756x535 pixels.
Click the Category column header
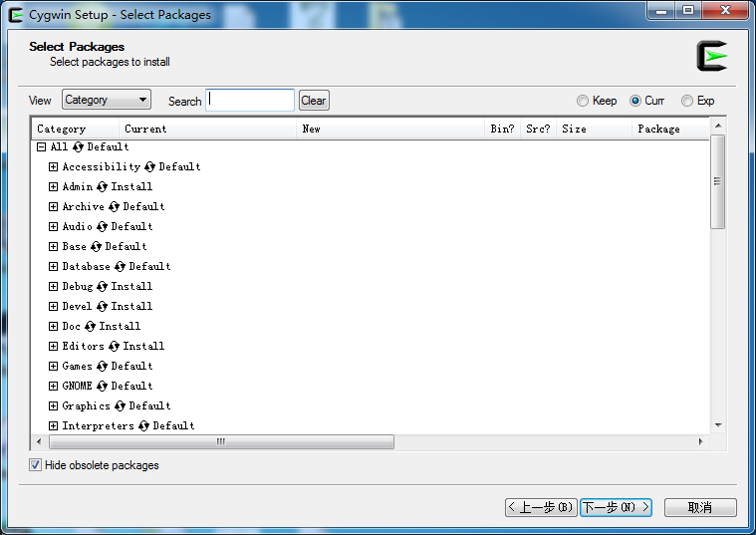76,129
